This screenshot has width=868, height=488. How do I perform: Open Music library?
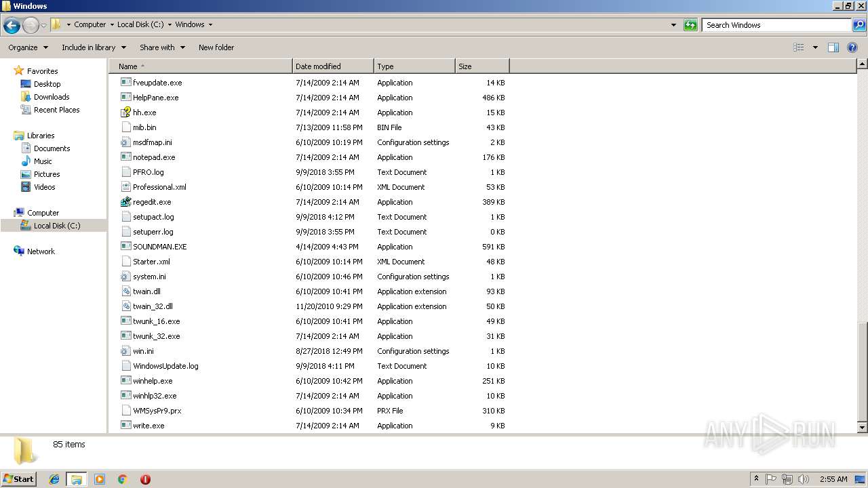pos(43,161)
